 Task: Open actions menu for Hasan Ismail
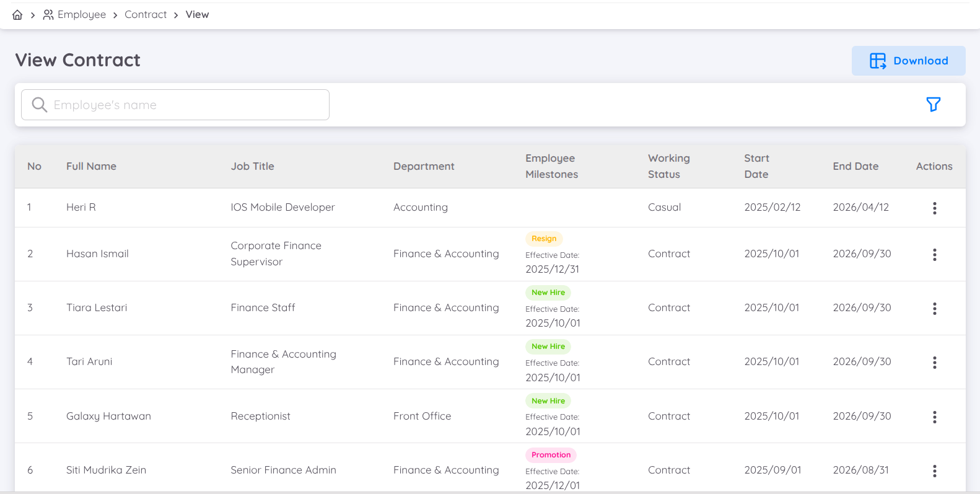coord(934,255)
